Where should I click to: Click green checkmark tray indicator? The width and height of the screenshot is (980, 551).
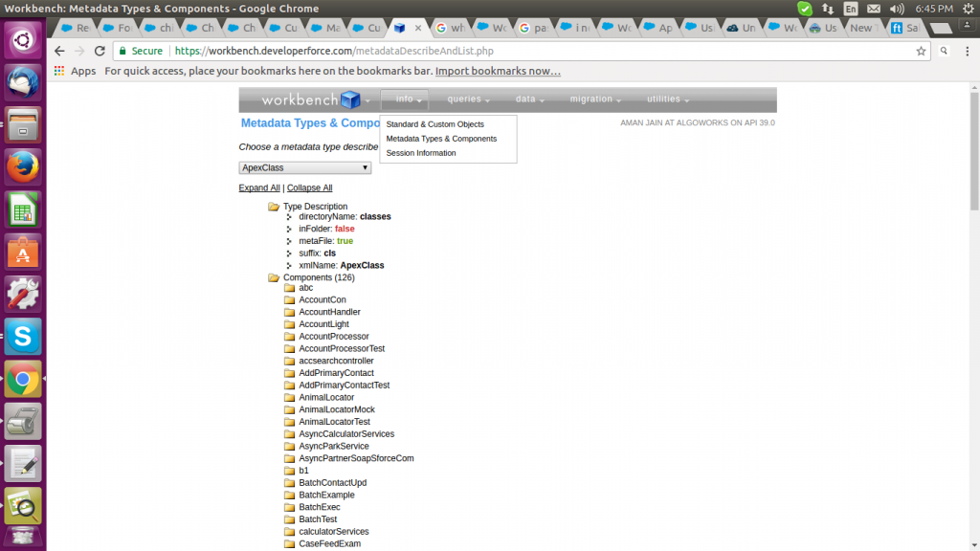tap(804, 9)
